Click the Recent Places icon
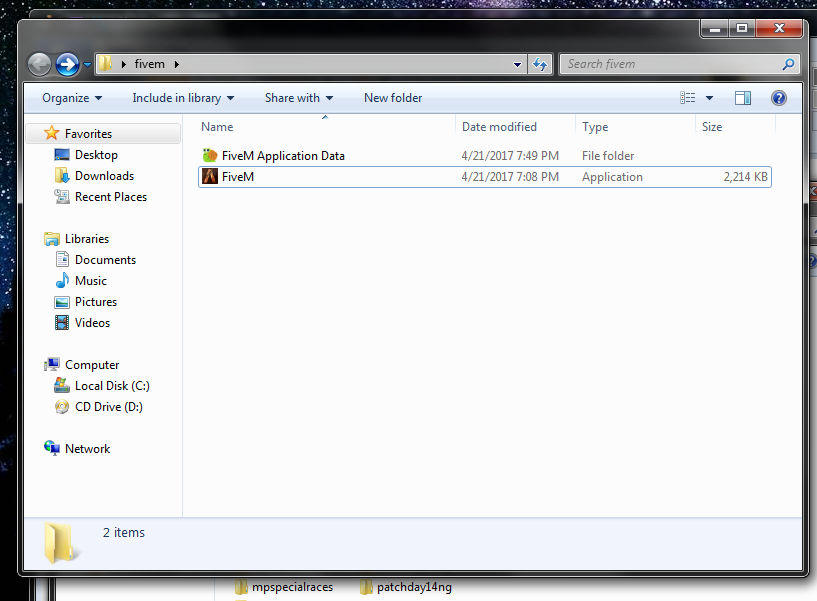 point(62,197)
